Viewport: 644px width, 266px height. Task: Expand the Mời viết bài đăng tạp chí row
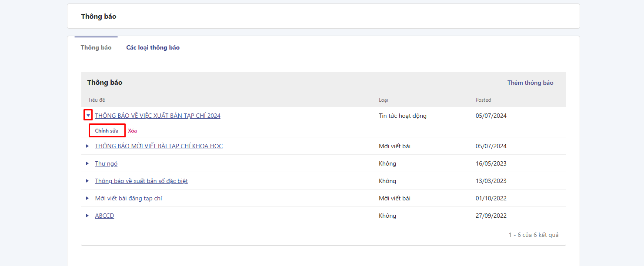click(87, 198)
